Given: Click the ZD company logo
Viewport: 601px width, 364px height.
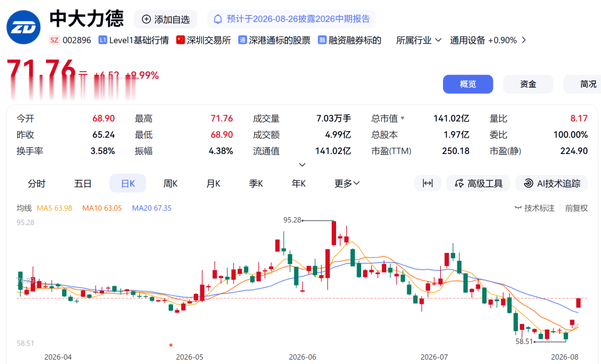Looking at the screenshot, I should tap(23, 27).
